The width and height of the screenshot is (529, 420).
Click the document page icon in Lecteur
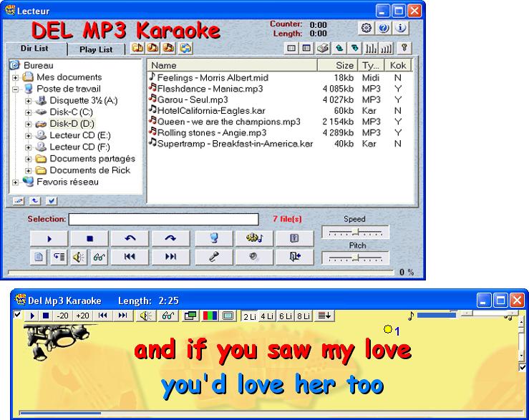(x=39, y=258)
